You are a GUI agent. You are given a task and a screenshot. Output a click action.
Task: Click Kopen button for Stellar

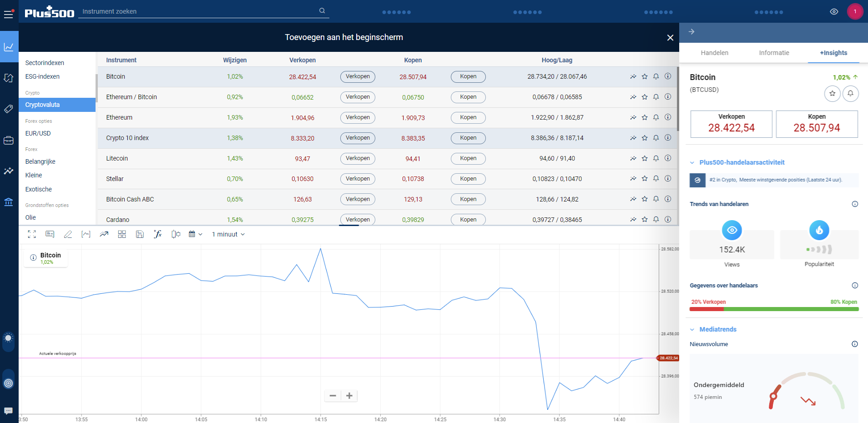[468, 179]
